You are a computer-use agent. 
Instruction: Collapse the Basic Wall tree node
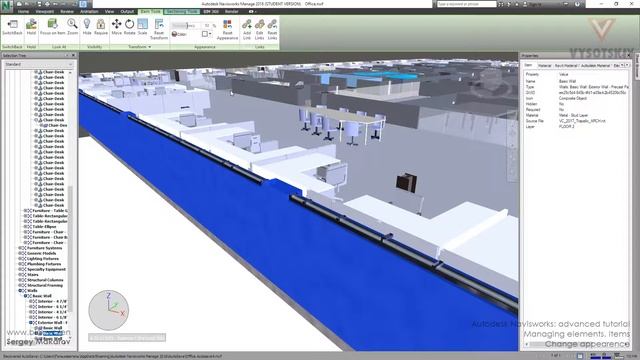[x=25, y=296]
